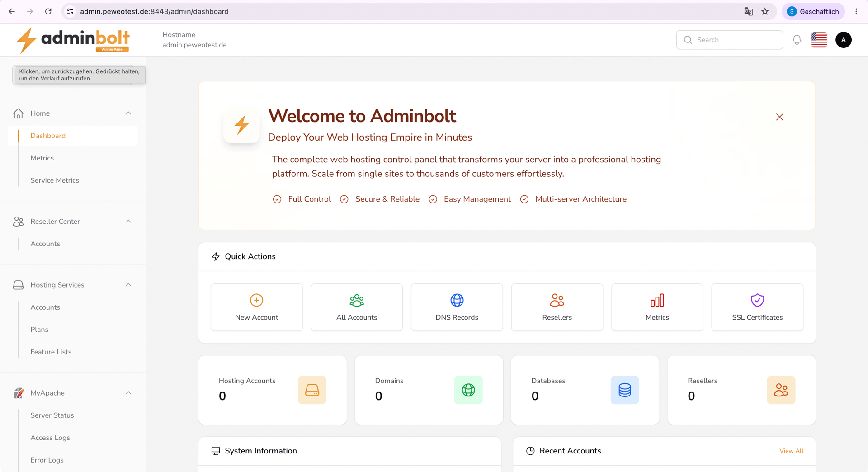Click the Domains globe stat icon
868x472 pixels.
(x=468, y=390)
